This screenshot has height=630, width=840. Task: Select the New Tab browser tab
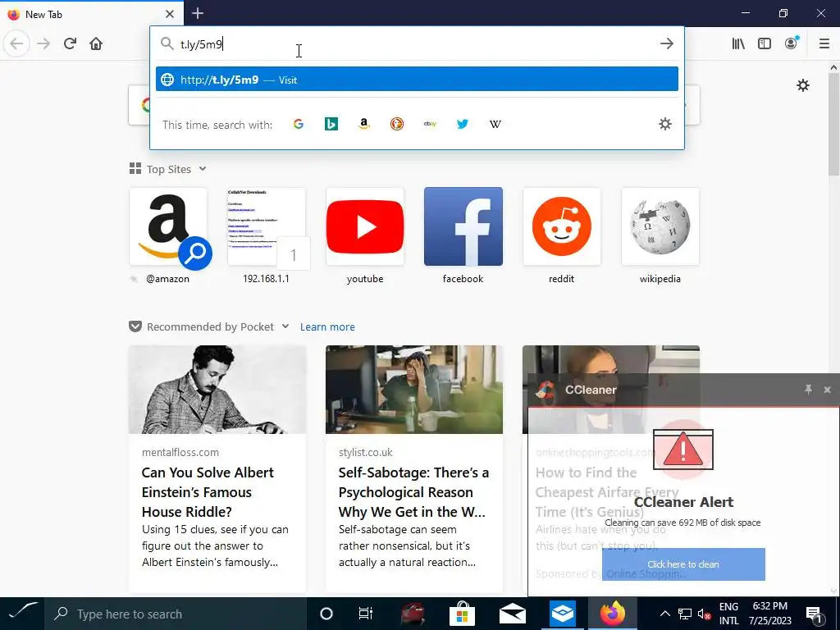[92, 14]
